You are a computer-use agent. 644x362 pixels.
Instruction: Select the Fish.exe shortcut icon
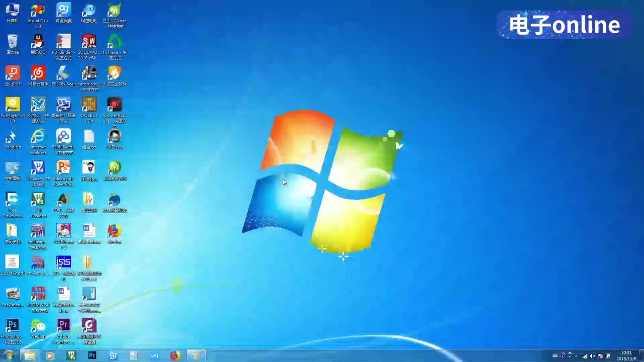(115, 47)
